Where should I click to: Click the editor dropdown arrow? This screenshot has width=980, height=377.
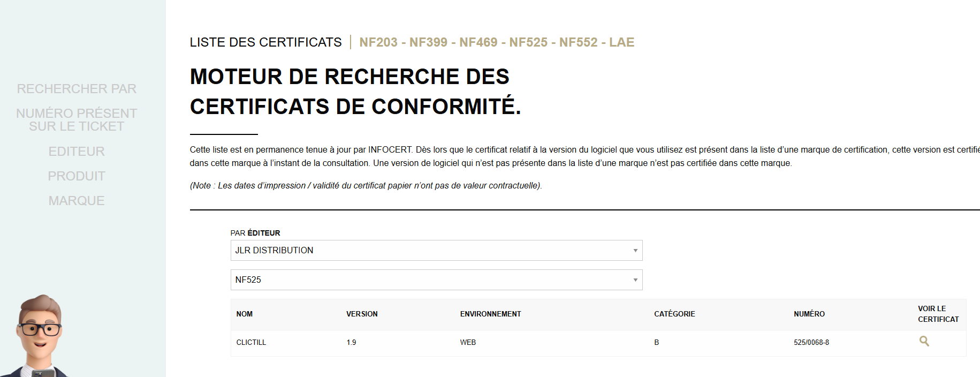click(x=635, y=251)
